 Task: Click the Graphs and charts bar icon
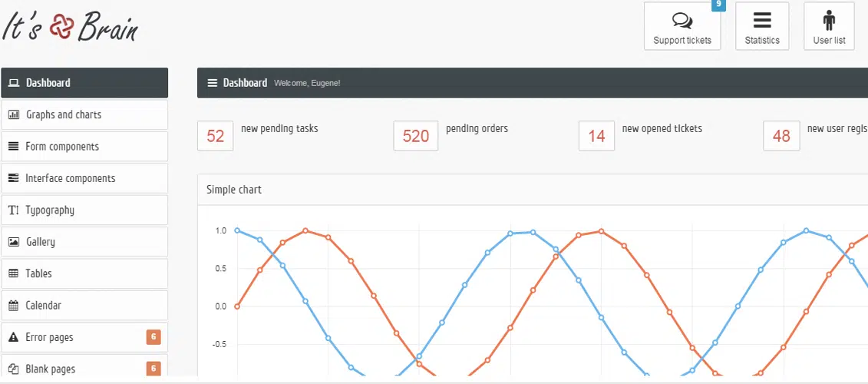click(x=13, y=115)
